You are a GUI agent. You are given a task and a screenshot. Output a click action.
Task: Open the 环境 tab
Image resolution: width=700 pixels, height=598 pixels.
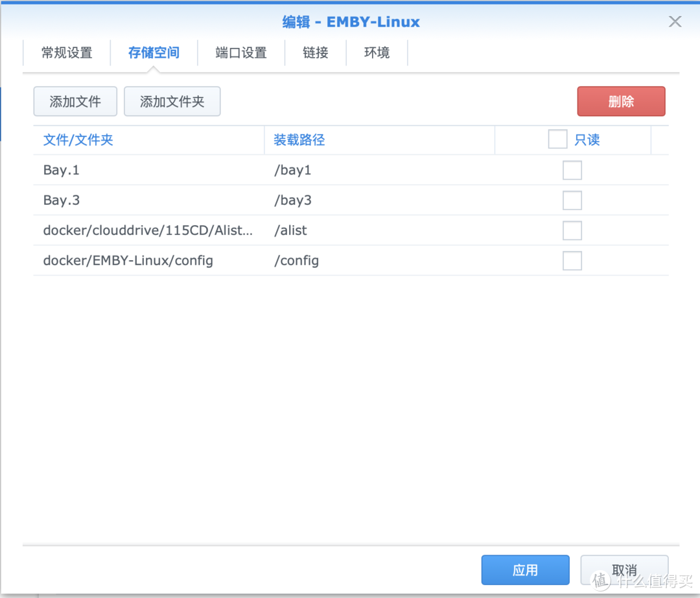[x=377, y=53]
